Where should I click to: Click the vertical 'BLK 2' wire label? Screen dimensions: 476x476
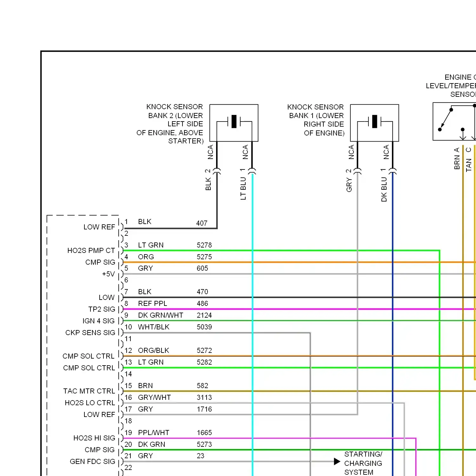(x=208, y=180)
